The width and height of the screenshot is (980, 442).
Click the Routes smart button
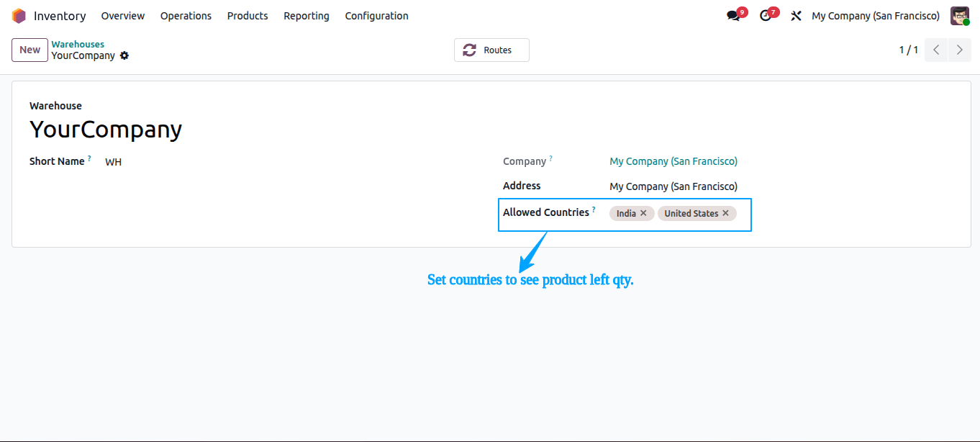(x=491, y=50)
